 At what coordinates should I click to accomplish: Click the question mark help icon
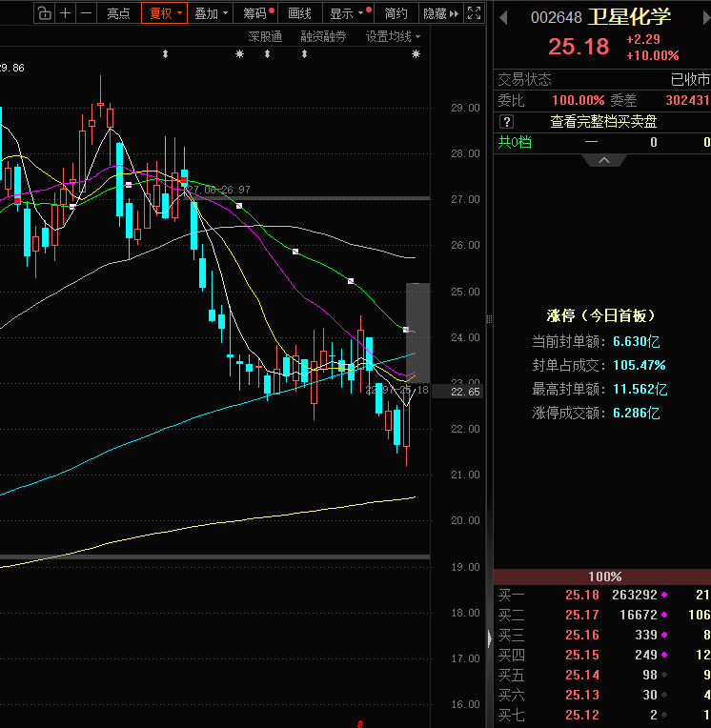[x=506, y=122]
